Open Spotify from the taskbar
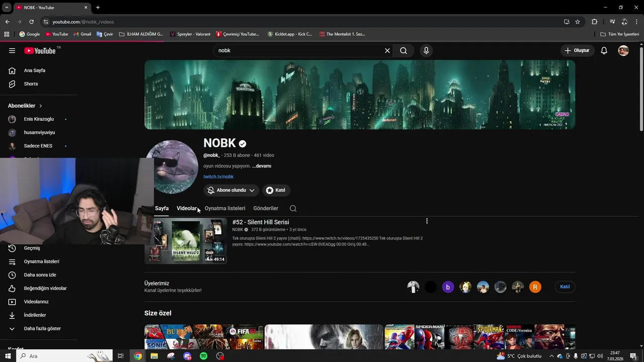The image size is (644, 362). [x=203, y=356]
